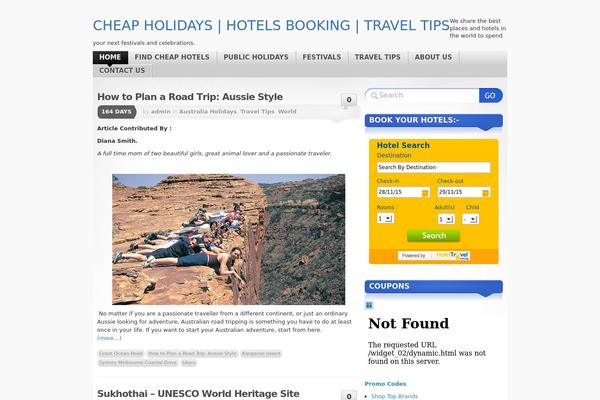This screenshot has height=400, width=600.
Task: Go to the Festivals menu item
Action: click(x=321, y=57)
